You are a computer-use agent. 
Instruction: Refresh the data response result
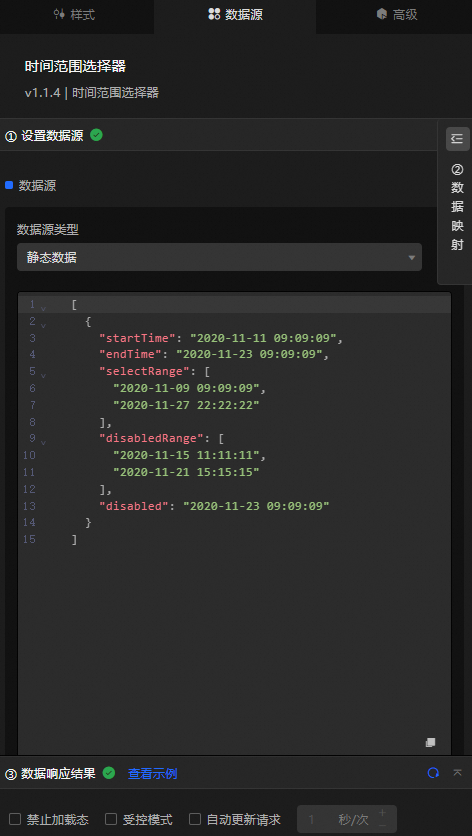pyautogui.click(x=434, y=773)
